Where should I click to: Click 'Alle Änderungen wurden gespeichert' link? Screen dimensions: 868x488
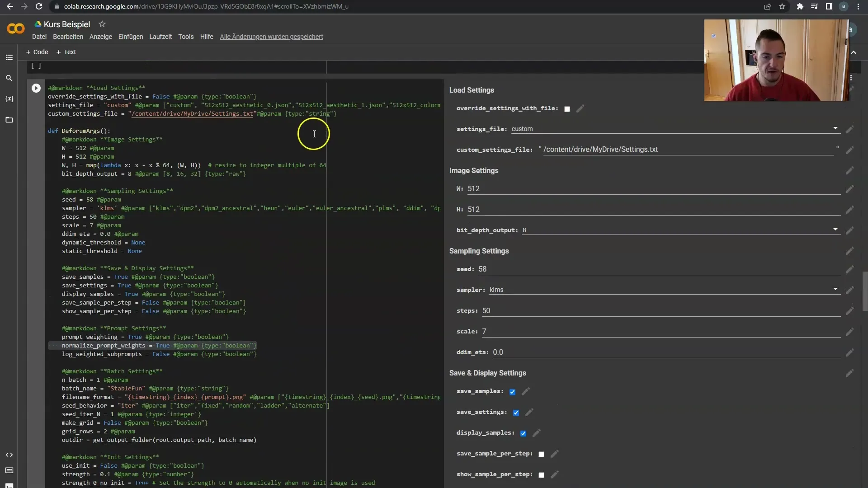(x=271, y=37)
